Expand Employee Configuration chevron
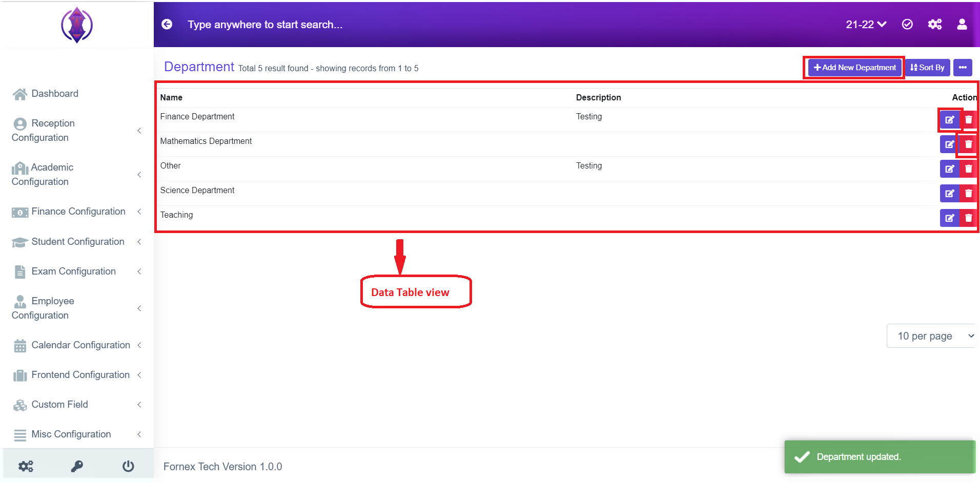Viewport: 980px width, 483px height. 139,308
